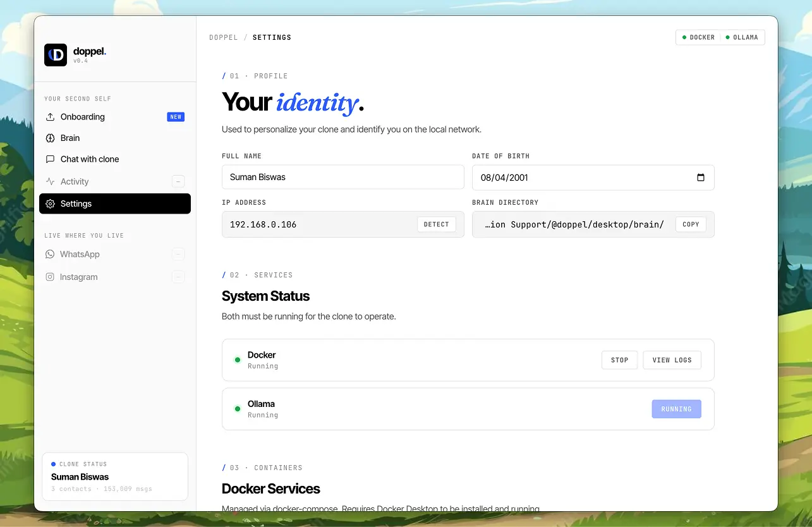Click the 'LIVE WHERE YOU LIVE' sidebar label
This screenshot has width=812, height=527.
pyautogui.click(x=84, y=236)
